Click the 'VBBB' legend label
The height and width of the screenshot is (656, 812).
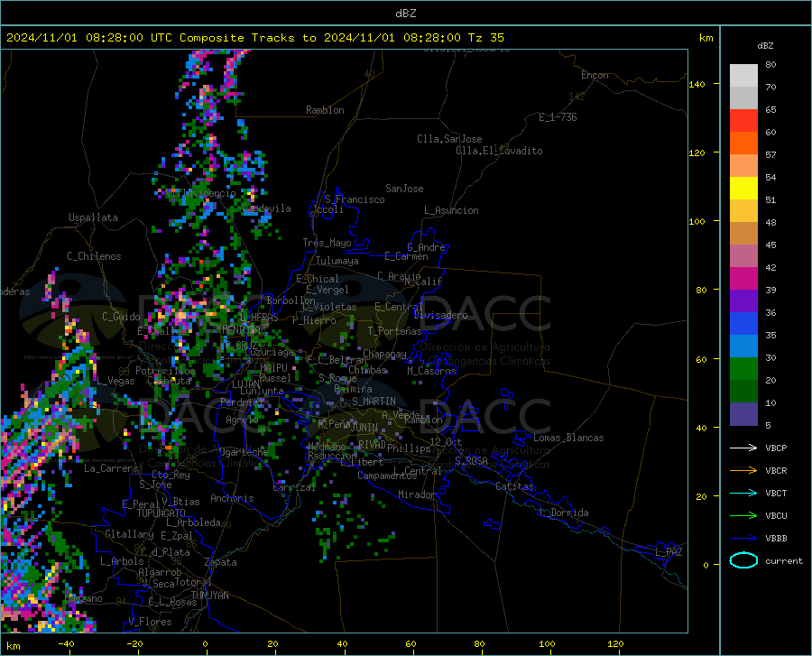(776, 539)
